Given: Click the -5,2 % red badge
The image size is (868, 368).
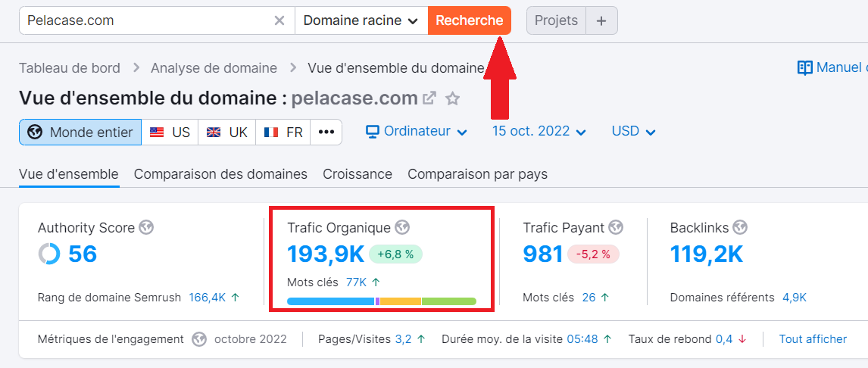Looking at the screenshot, I should point(593,254).
